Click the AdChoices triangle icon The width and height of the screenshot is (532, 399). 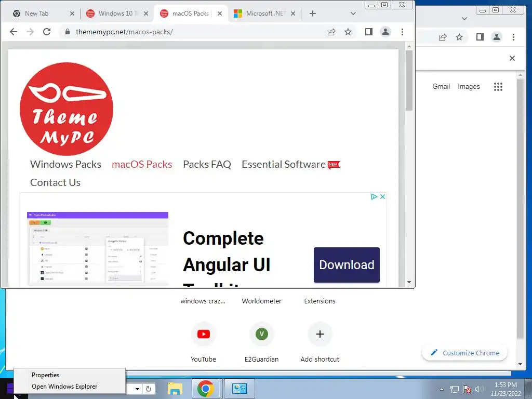374,197
